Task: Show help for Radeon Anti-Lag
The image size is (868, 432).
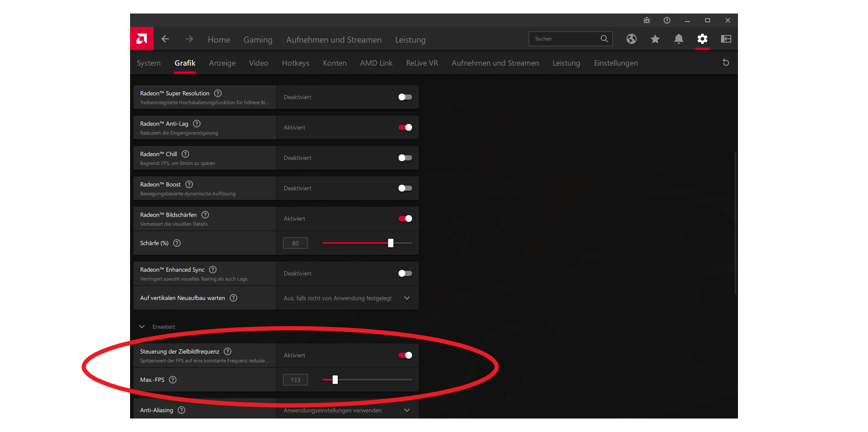Action: coord(197,124)
